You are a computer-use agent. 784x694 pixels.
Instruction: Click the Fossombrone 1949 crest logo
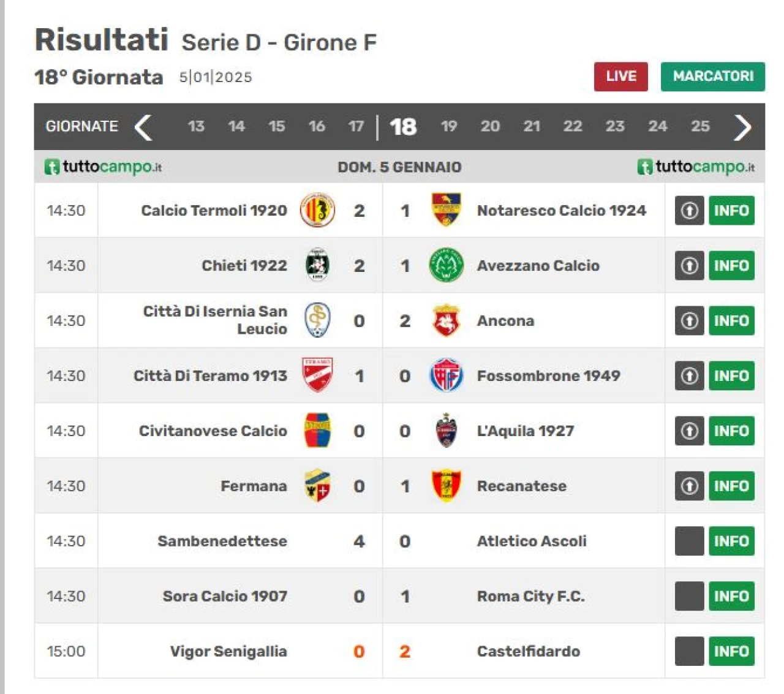(446, 375)
